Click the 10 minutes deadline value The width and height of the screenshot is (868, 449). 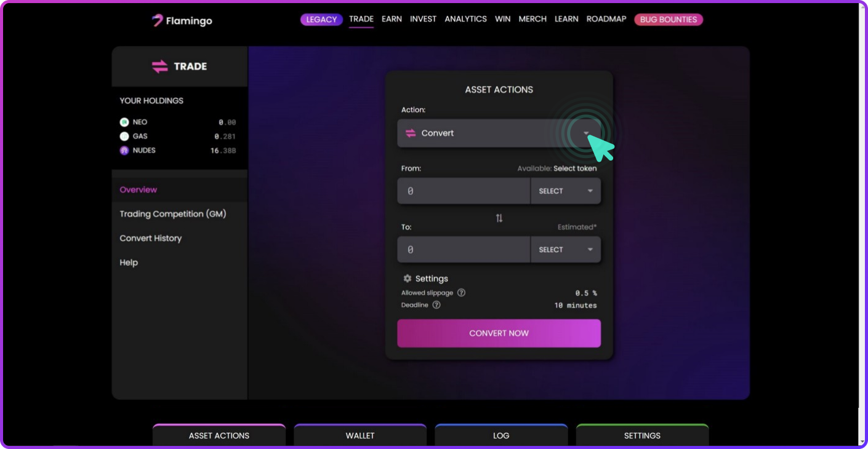tap(576, 306)
